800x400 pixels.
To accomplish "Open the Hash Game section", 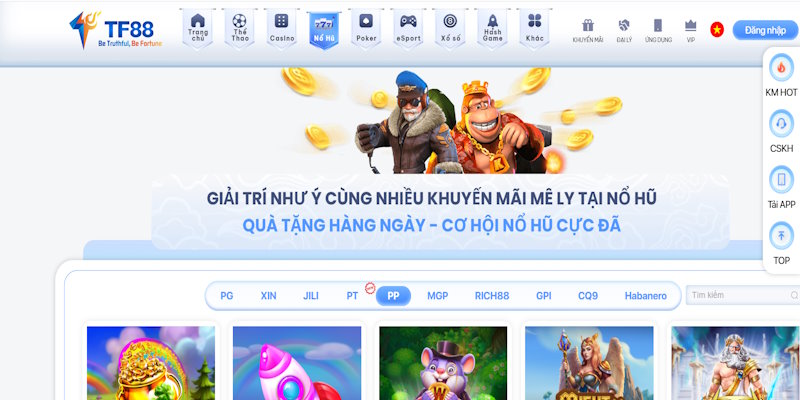I will tap(492, 29).
